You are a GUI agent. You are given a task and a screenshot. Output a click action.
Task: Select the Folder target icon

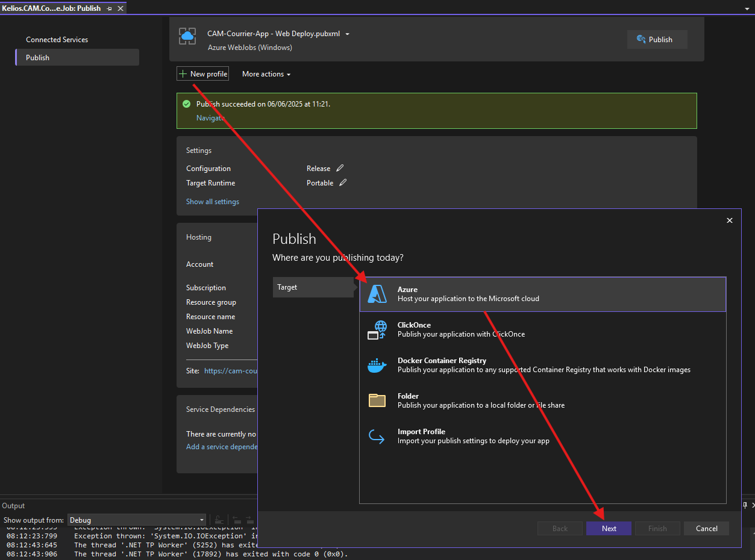tap(377, 400)
